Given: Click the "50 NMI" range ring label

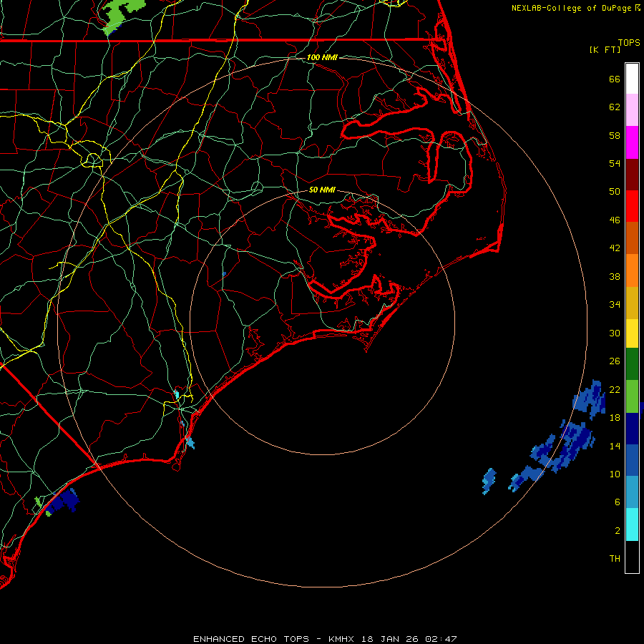Looking at the screenshot, I should 322,190.
